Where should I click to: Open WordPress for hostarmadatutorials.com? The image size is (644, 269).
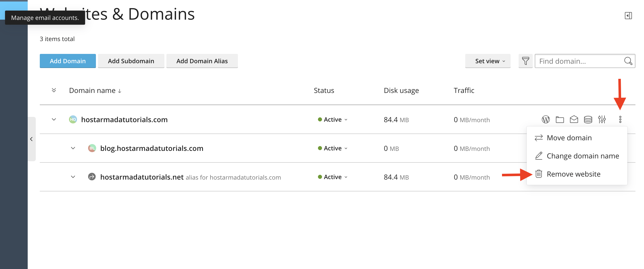tap(546, 119)
